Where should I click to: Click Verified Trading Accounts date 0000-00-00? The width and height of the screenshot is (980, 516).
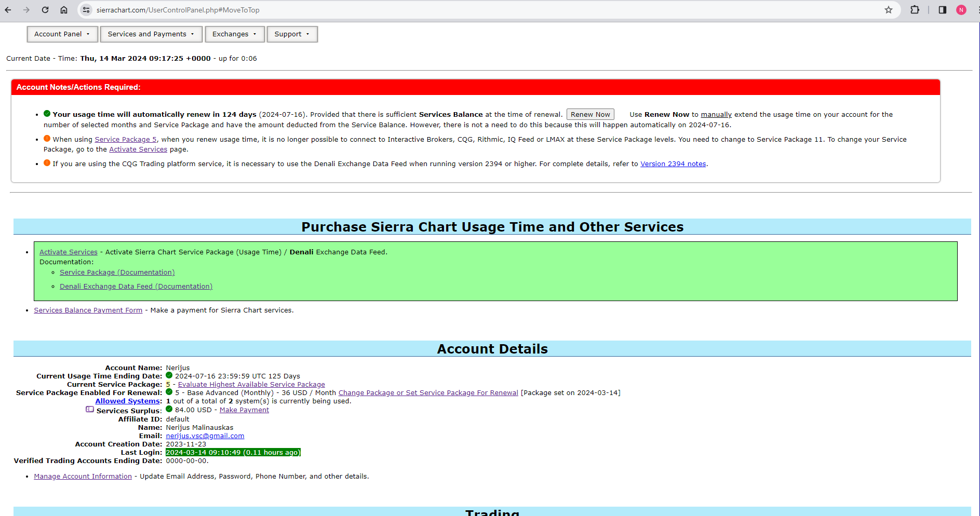187,460
